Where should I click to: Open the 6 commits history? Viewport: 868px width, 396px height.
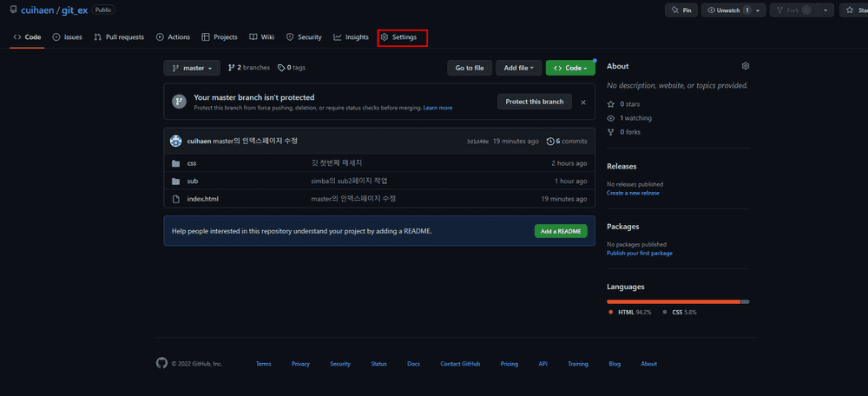point(567,142)
